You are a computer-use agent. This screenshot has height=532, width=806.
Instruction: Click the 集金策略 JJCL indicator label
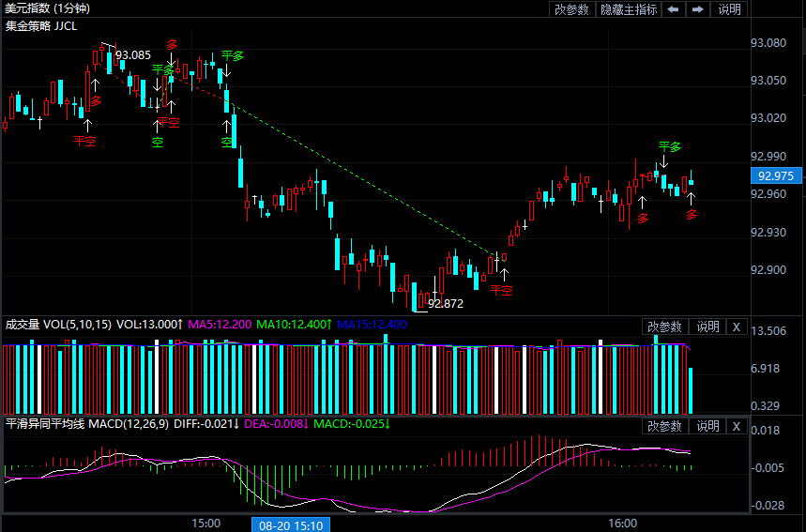click(41, 26)
